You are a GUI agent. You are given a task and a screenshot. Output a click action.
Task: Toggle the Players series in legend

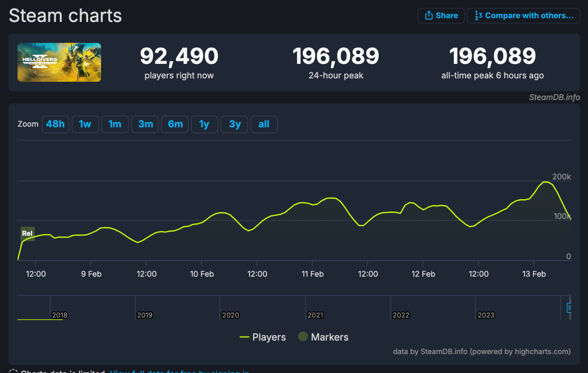(263, 337)
